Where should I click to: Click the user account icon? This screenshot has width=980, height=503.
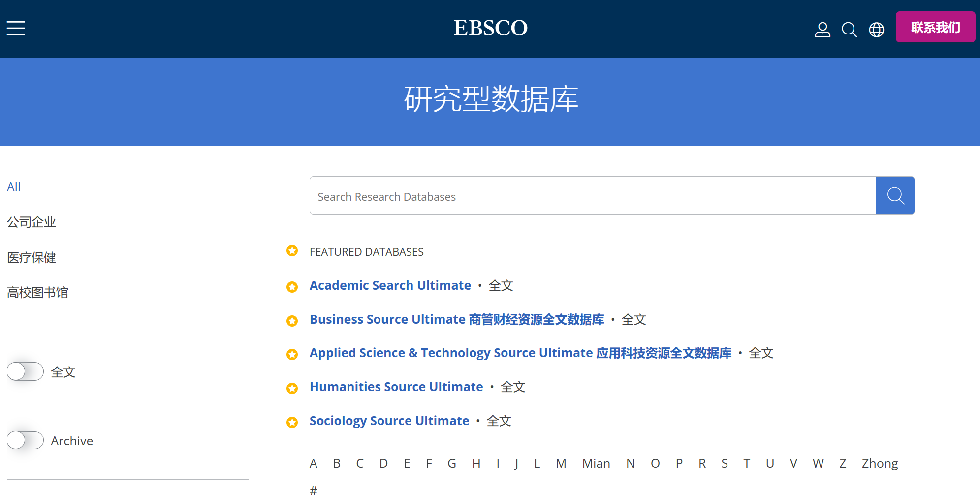[822, 30]
